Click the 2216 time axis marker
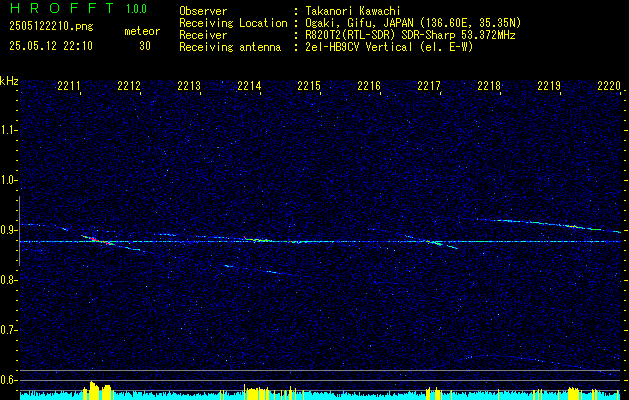The width and height of the screenshot is (629, 400). (369, 86)
